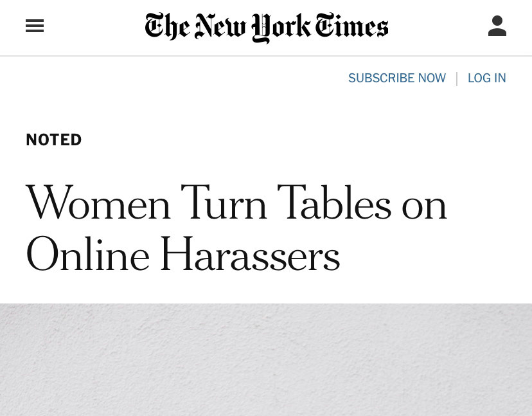Click the SUBSCRIBE NOW link
The image size is (532, 416).
click(x=396, y=78)
